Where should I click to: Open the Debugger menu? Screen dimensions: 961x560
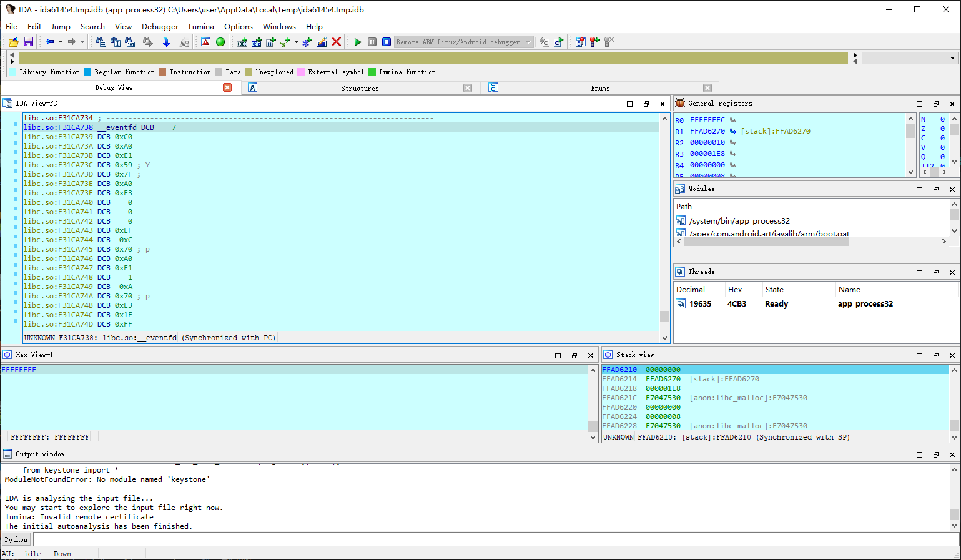[x=160, y=27]
